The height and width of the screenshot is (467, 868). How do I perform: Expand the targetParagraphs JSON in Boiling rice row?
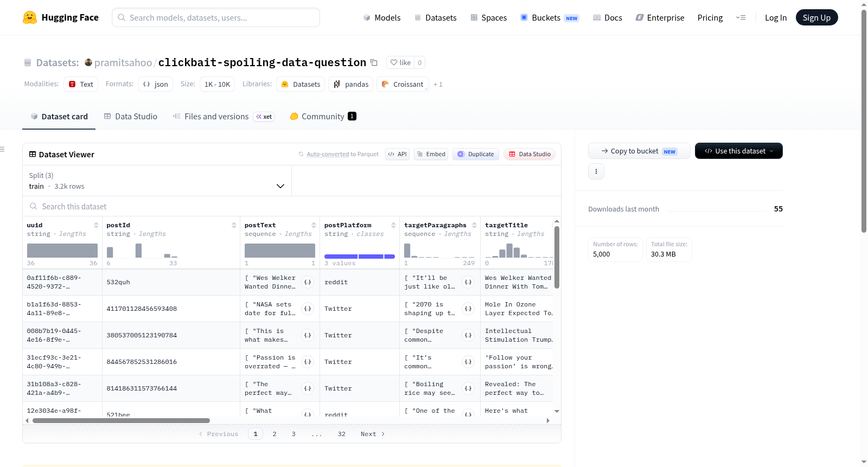coord(468,388)
